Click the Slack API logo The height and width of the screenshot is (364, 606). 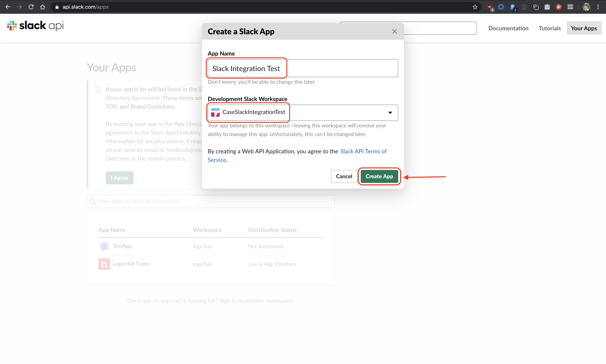[x=35, y=25]
